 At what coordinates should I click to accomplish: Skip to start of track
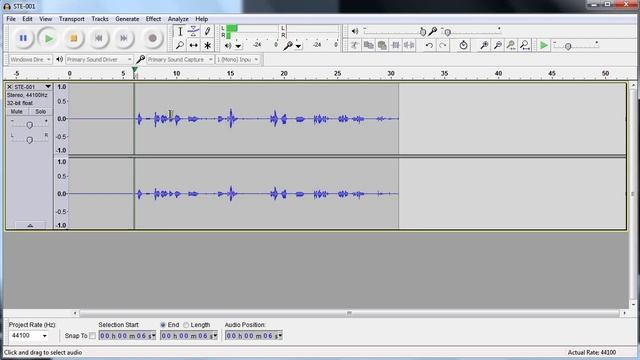[99, 38]
